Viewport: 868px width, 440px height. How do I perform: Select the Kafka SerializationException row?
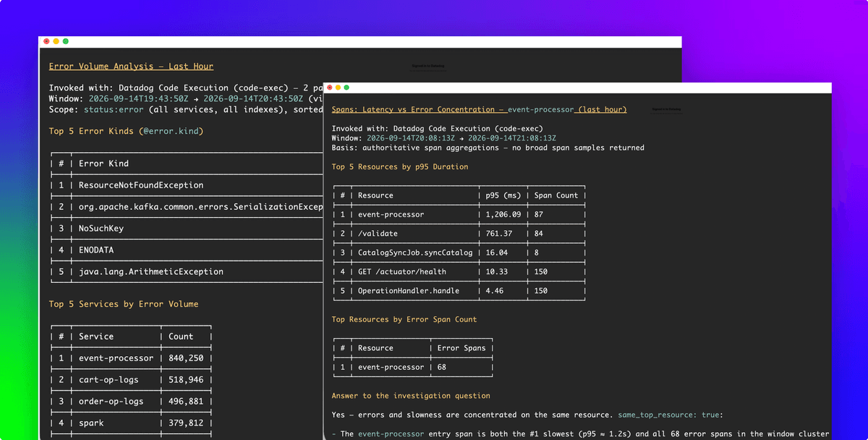(x=187, y=207)
